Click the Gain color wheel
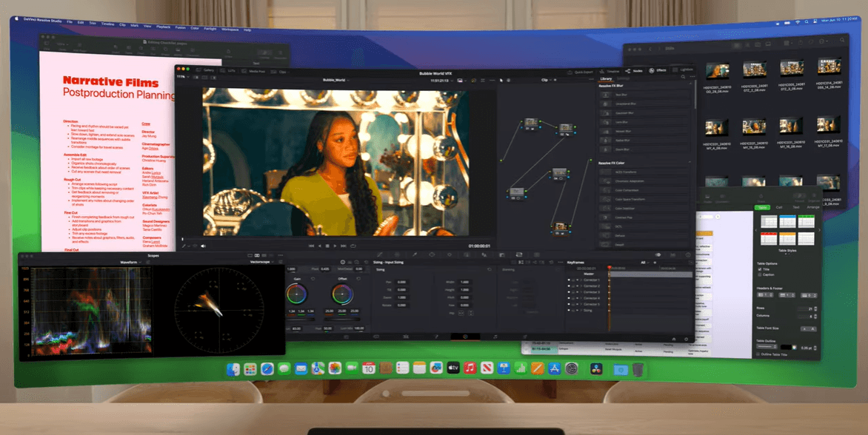This screenshot has height=435, width=868. (297, 294)
